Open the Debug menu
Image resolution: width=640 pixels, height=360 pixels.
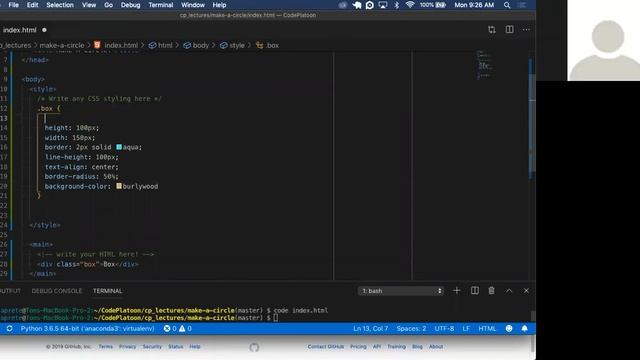[x=130, y=5]
